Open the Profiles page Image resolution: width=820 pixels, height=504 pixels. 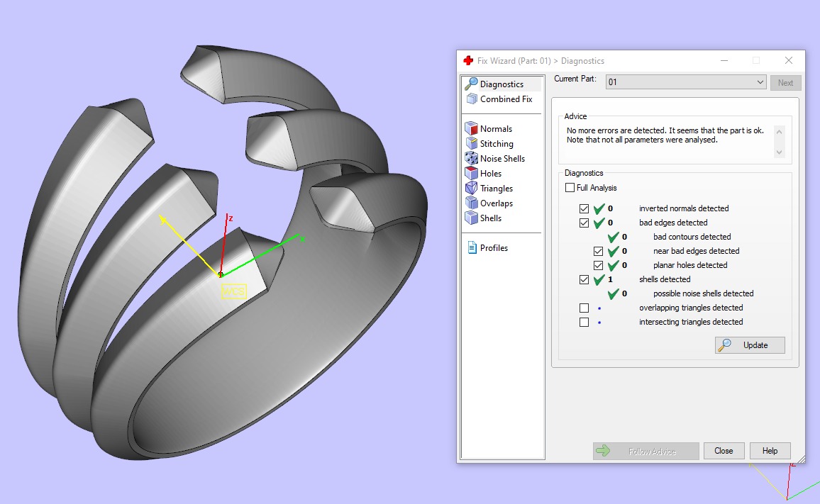click(x=494, y=248)
